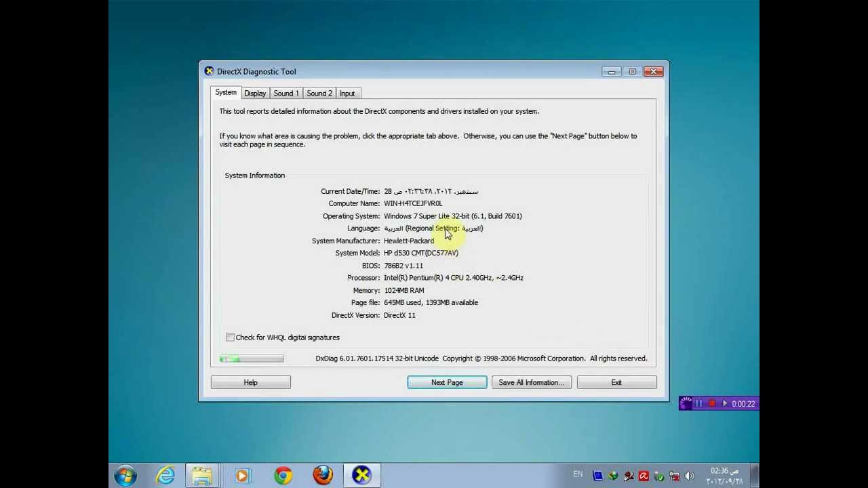Open the red network tray icon

[675, 476]
